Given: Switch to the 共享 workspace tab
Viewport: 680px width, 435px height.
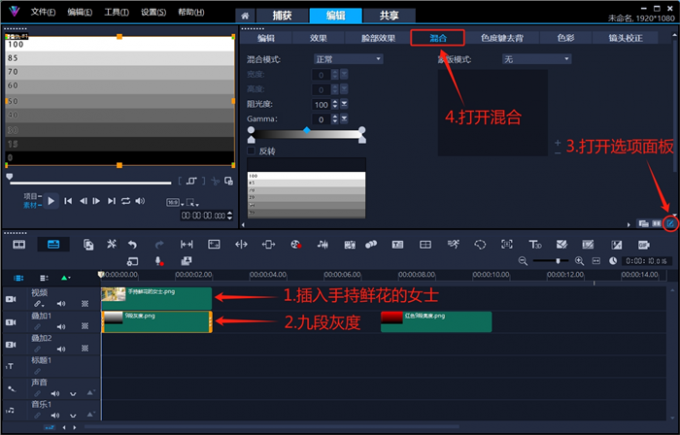Looking at the screenshot, I should coord(389,16).
